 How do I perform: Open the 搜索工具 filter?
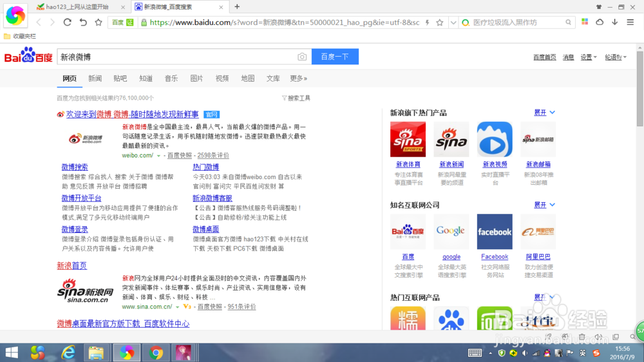pyautogui.click(x=296, y=98)
